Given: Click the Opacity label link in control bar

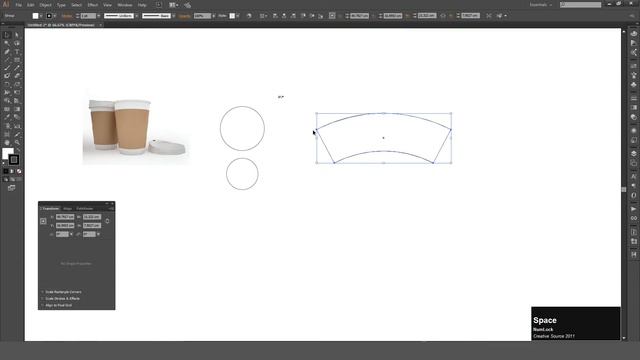Looking at the screenshot, I should [184, 16].
